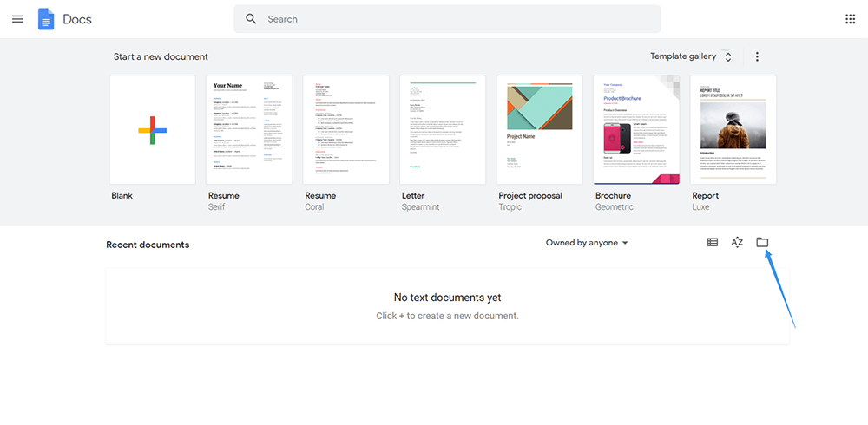This screenshot has width=868, height=425.
Task: Switch to list view layout
Action: (713, 243)
